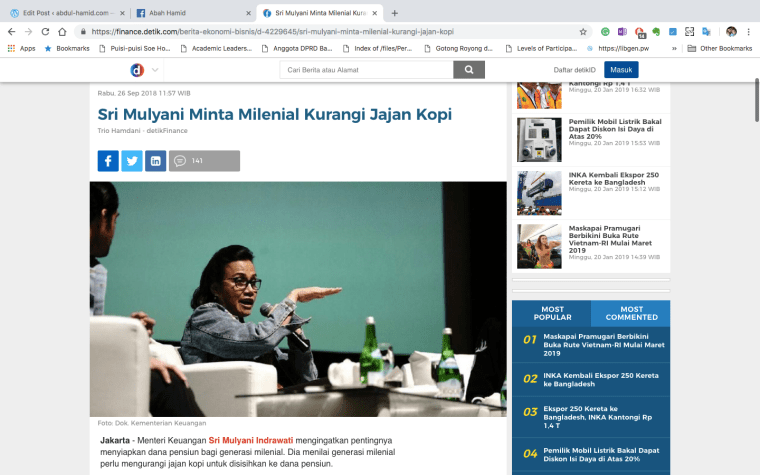Screen dimensions: 760x475
Task: Open the https://libgen.pw bookmark
Action: pyautogui.click(x=618, y=48)
